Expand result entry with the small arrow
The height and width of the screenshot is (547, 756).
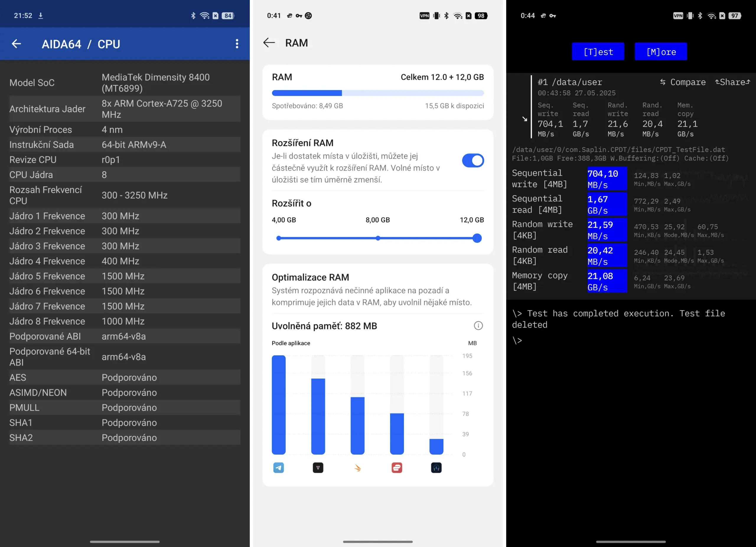coord(525,119)
